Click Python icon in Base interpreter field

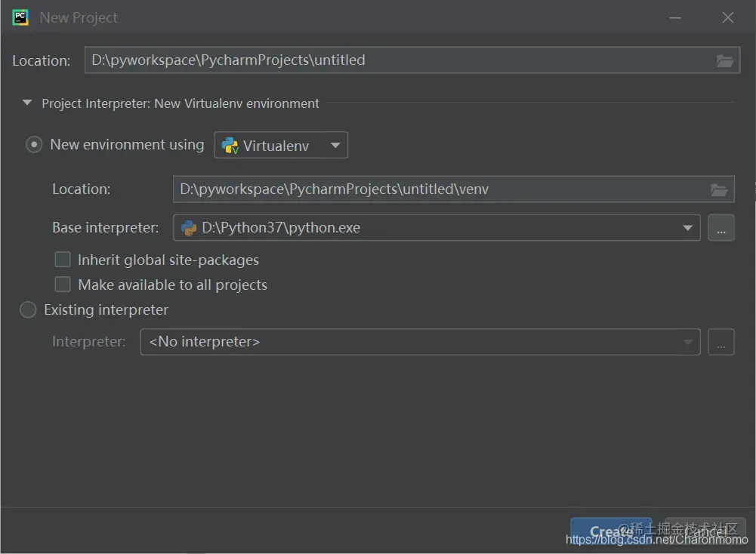click(189, 228)
